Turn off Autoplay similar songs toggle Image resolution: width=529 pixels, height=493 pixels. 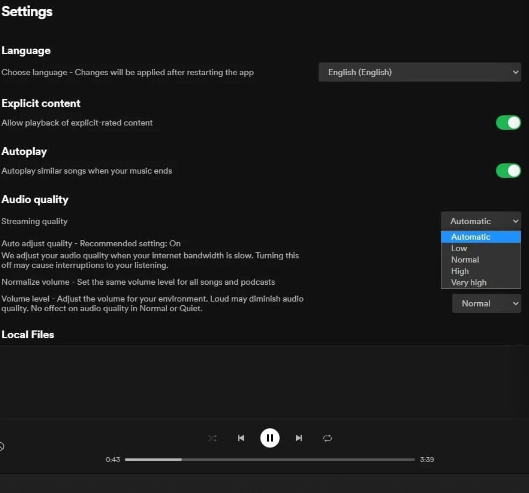tap(508, 170)
